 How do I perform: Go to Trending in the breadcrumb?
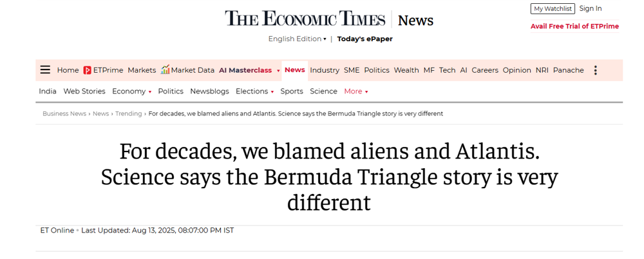tap(129, 114)
